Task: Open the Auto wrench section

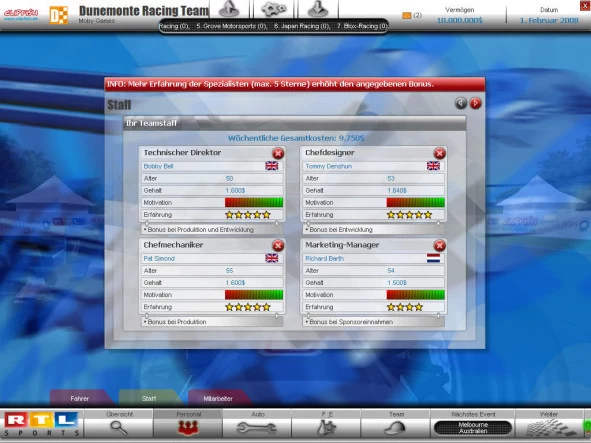Action: (257, 423)
